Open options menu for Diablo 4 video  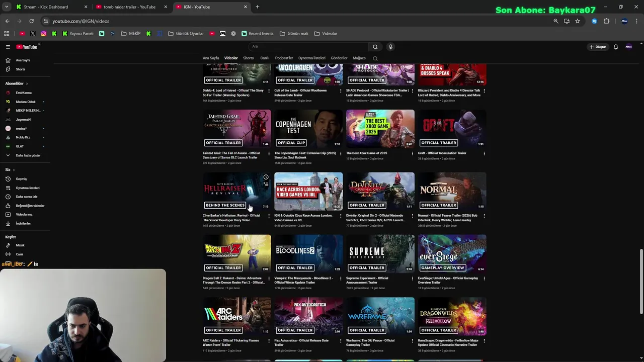click(x=269, y=90)
